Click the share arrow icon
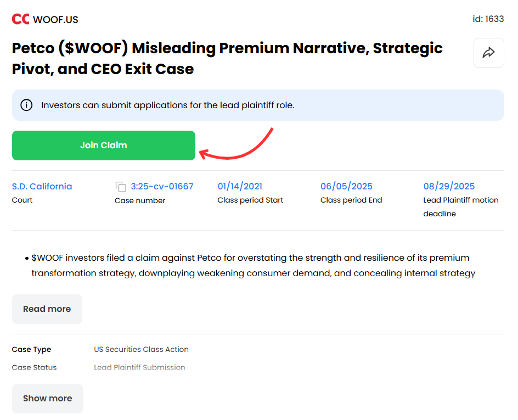Screen dimensions: 518x420 (488, 53)
